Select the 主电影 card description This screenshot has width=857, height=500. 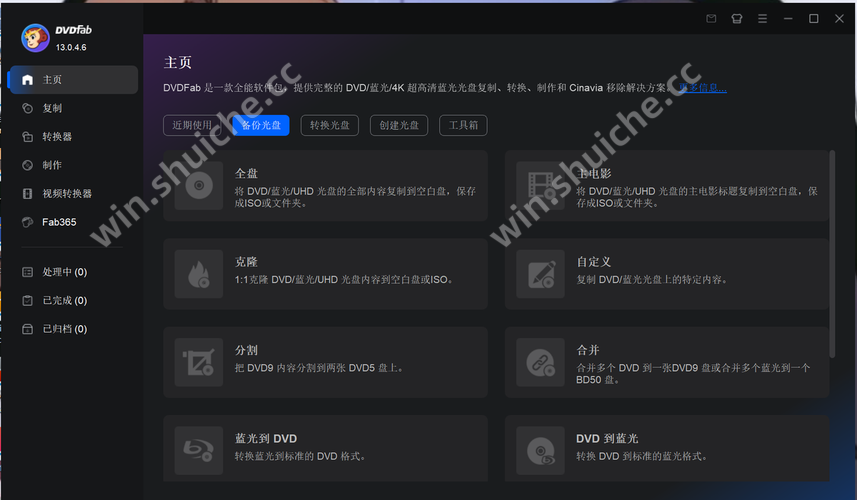pos(697,197)
